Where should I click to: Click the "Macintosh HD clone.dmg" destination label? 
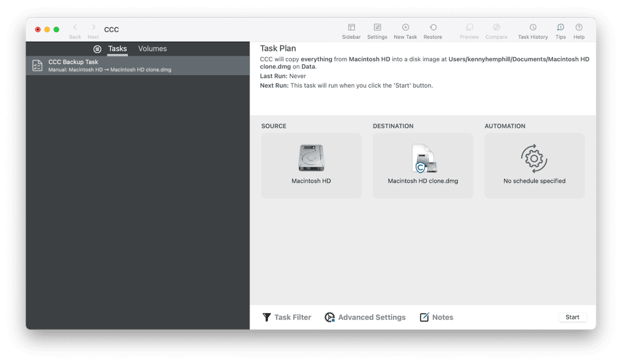tap(423, 181)
